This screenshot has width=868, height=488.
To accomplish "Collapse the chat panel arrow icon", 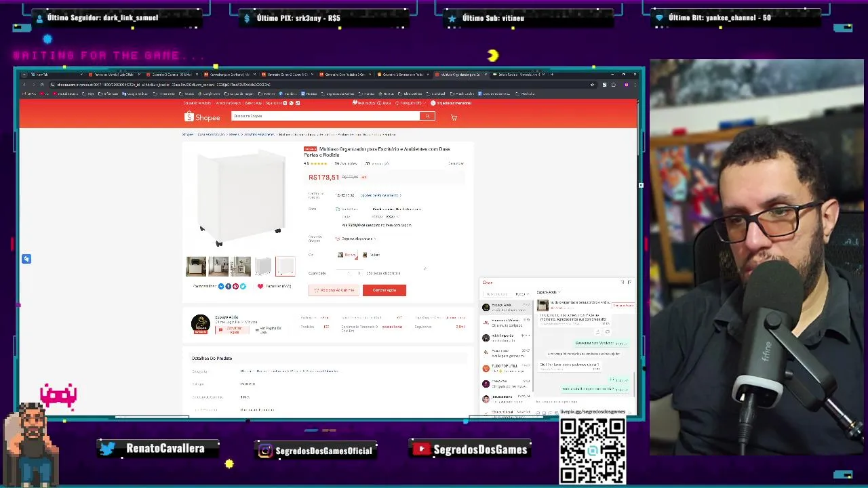I will (622, 282).
